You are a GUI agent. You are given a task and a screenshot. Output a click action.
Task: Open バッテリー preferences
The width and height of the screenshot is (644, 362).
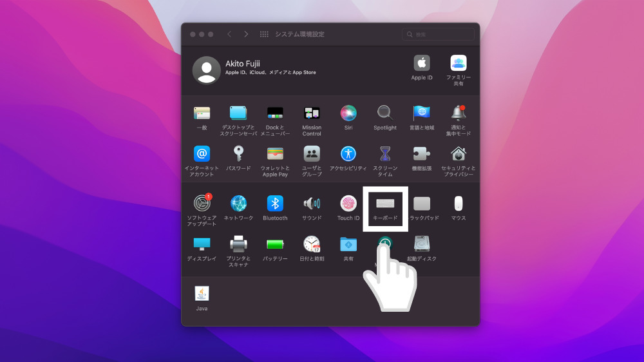pyautogui.click(x=275, y=245)
